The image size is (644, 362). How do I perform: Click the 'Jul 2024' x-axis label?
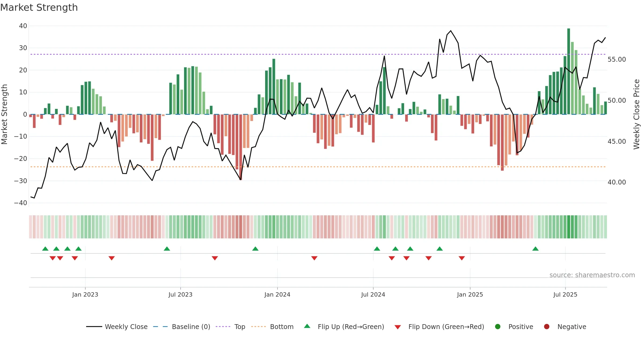(373, 294)
